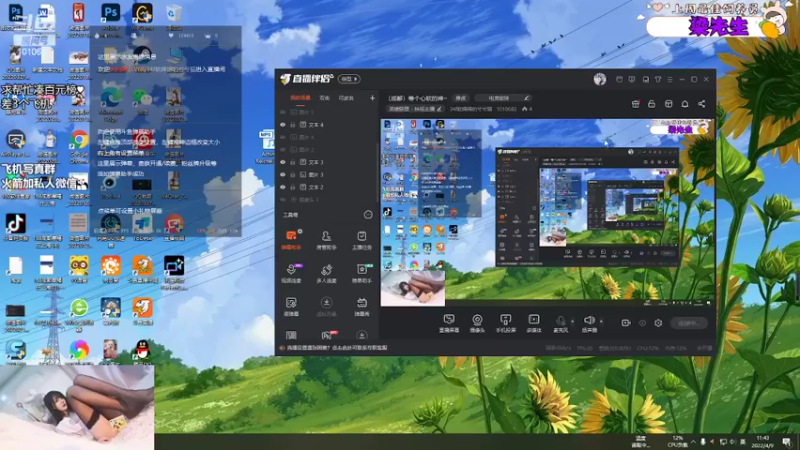Open the skin shirt icon in title bar
Image resolution: width=800 pixels, height=450 pixels.
[658, 80]
